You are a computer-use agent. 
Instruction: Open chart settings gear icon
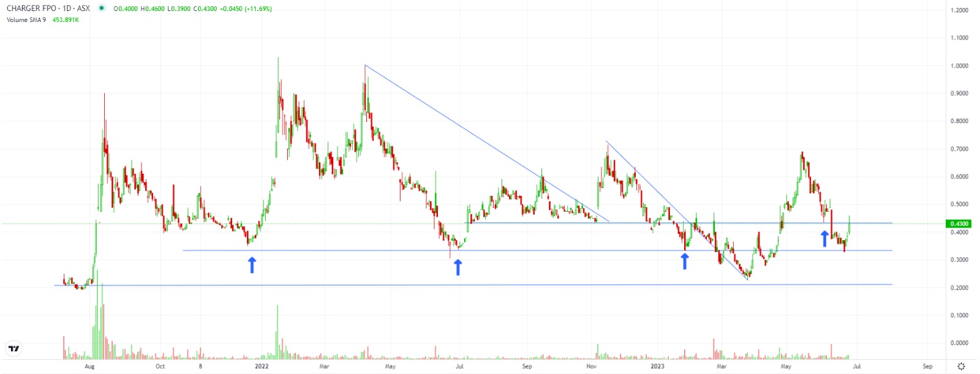point(961,366)
